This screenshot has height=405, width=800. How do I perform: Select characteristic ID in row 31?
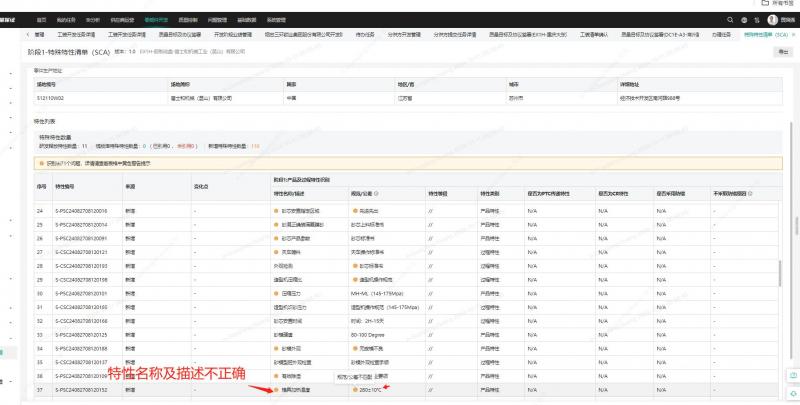(x=81, y=307)
